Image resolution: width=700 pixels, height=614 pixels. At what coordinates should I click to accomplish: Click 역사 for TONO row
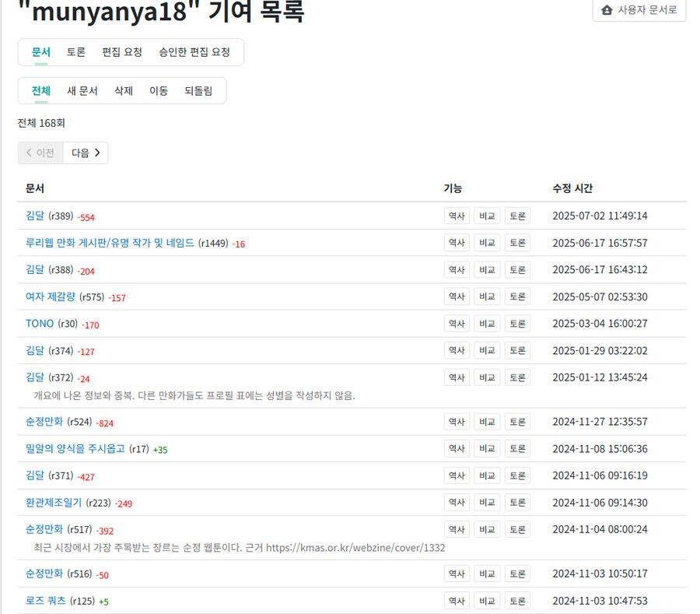tap(457, 324)
